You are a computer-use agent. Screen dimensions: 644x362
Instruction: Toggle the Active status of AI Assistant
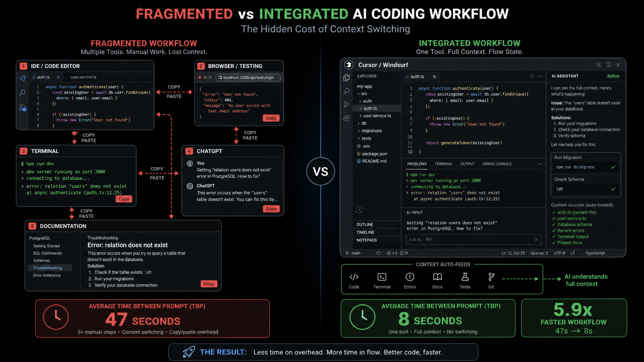[x=613, y=76]
